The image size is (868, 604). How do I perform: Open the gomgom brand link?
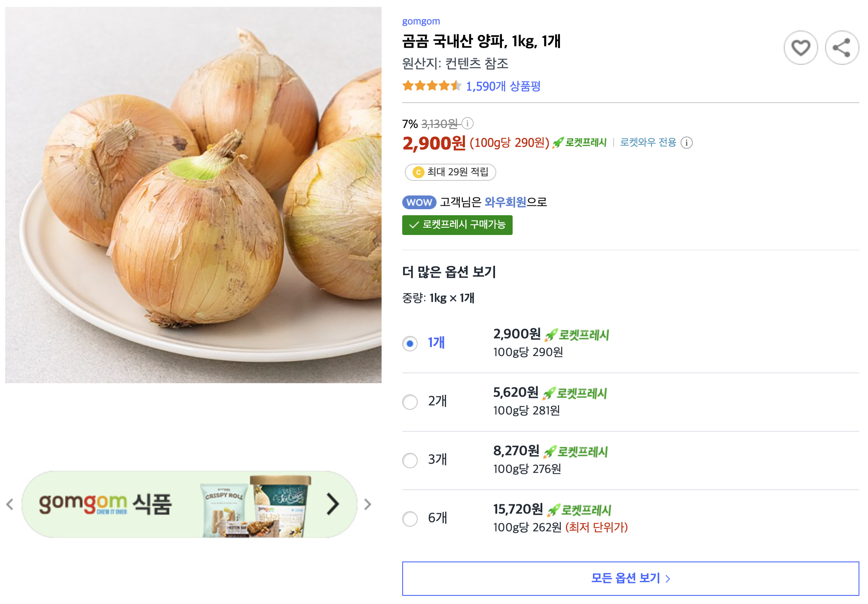(x=421, y=21)
